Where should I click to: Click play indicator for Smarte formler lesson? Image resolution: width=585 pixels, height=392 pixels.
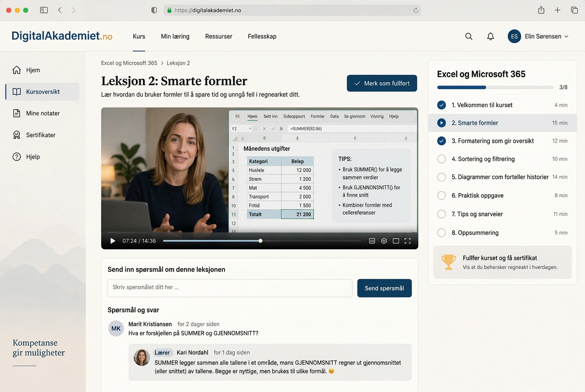pos(442,123)
